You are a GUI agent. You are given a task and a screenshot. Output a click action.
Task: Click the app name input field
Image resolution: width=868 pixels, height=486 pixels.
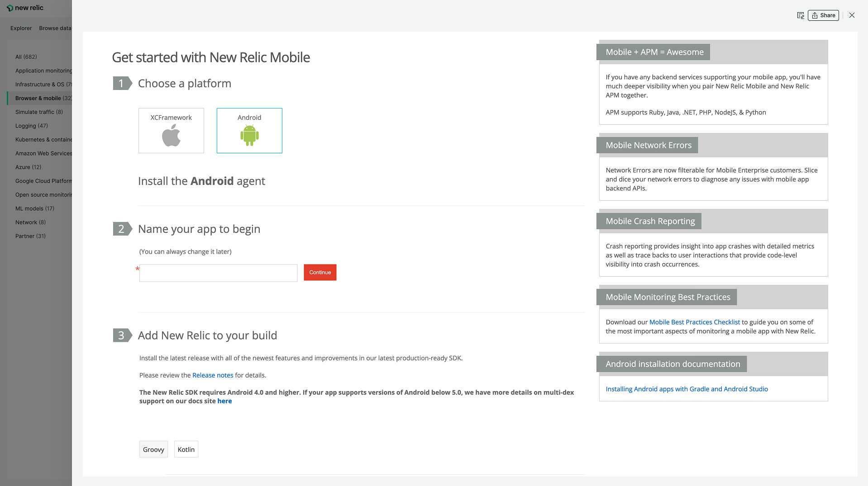tap(218, 273)
